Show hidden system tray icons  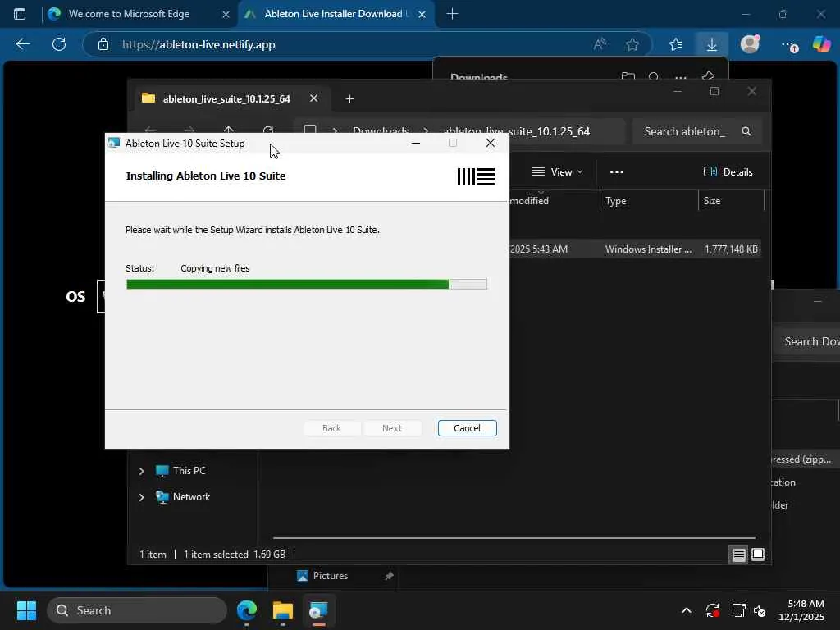687,610
